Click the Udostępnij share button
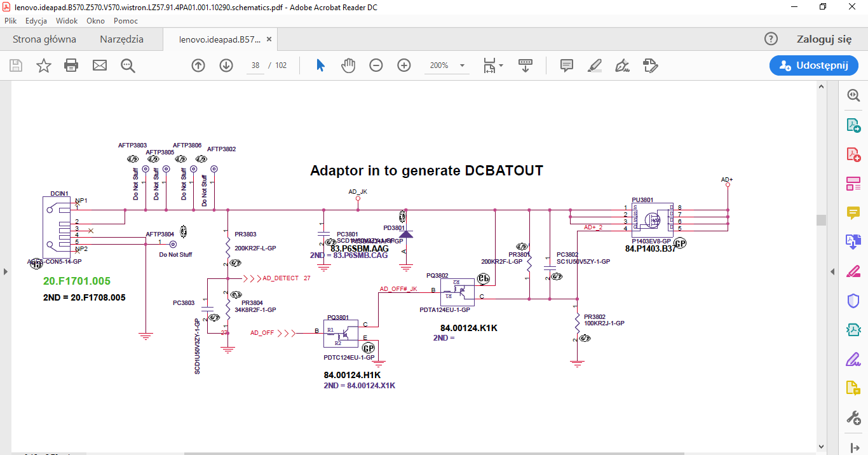 (814, 65)
